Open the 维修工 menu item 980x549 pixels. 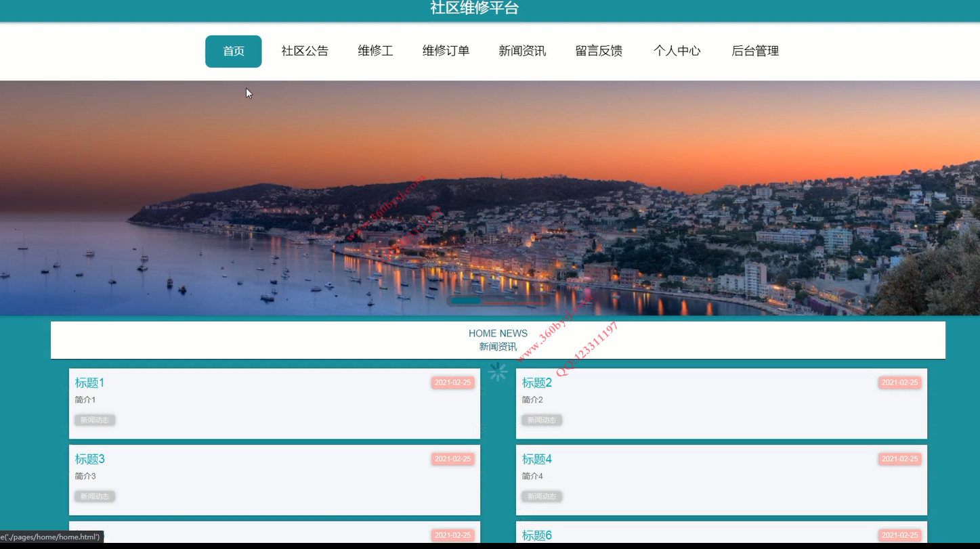[x=375, y=51]
